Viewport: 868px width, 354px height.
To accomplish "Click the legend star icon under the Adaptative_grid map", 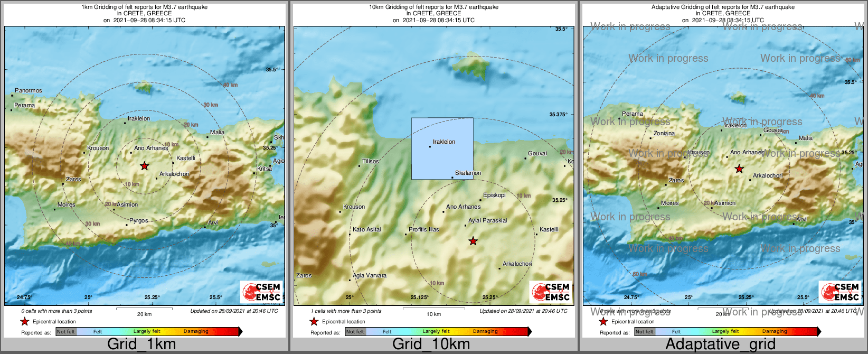I will (603, 321).
